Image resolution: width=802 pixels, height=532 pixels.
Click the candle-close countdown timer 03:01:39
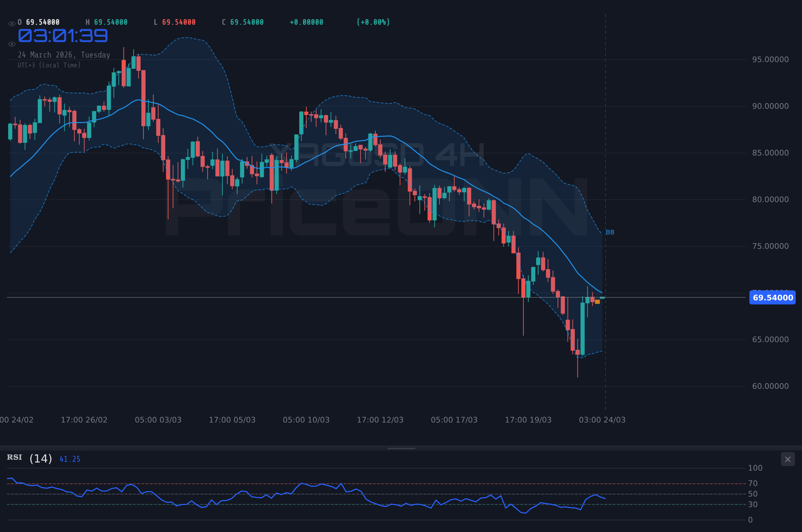63,35
